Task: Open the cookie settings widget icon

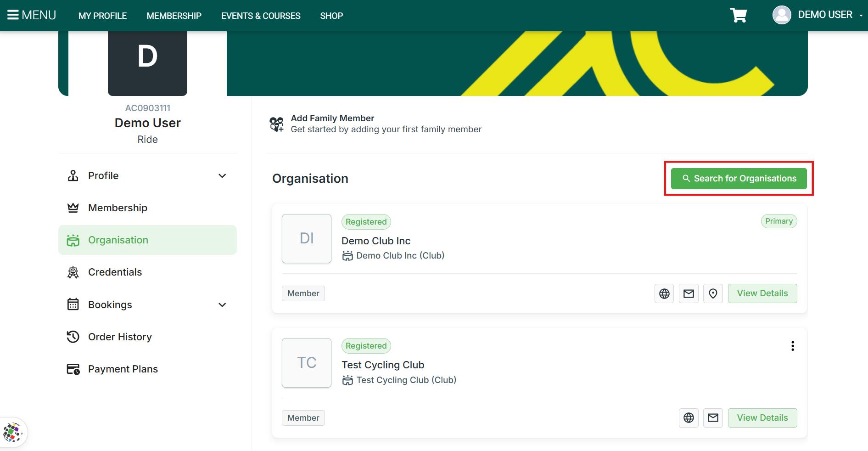Action: click(x=12, y=432)
